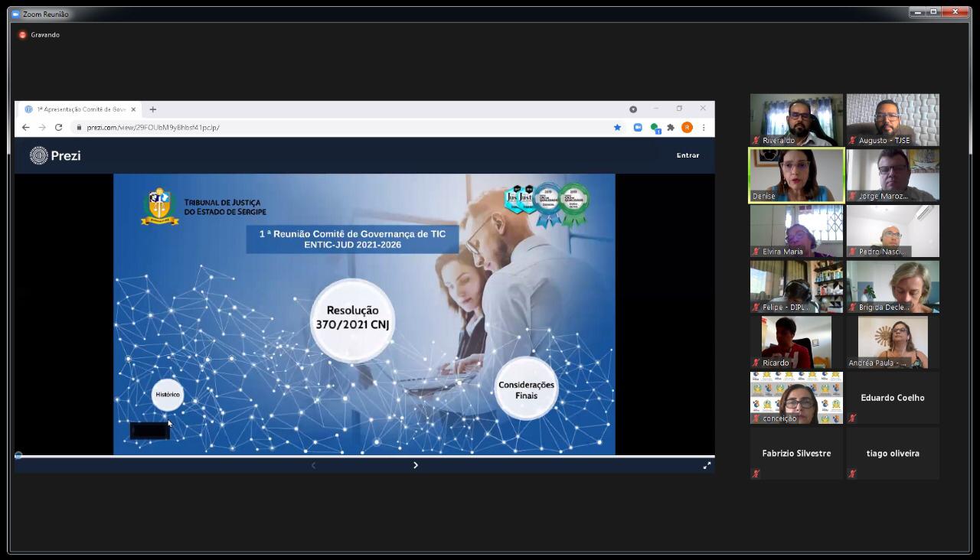Open the browser extensions puzzle icon
Screen dimensions: 980x560
(671, 128)
